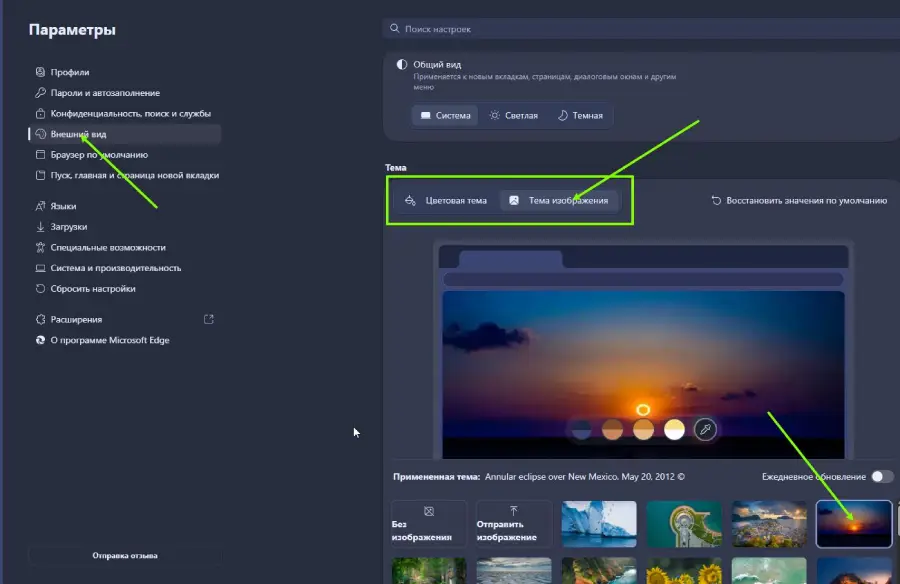Pick the dark navy color swatch
The height and width of the screenshot is (584, 900).
(x=581, y=429)
